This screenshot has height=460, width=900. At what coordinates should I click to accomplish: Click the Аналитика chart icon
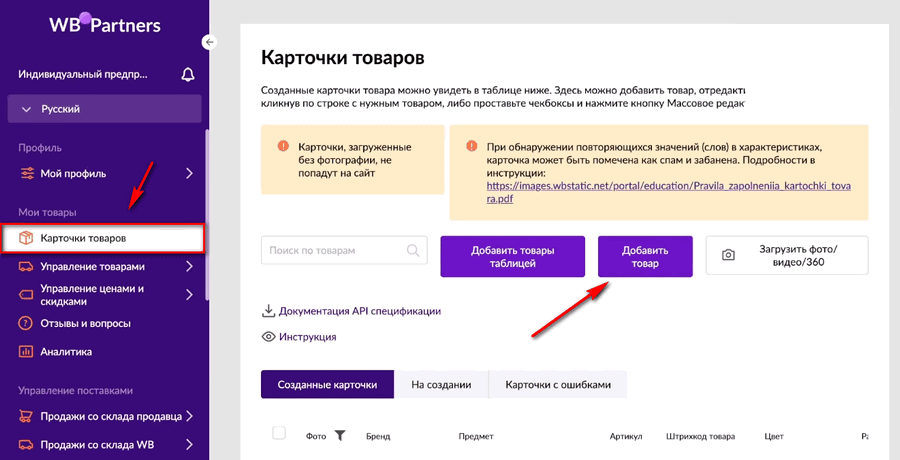tap(26, 352)
